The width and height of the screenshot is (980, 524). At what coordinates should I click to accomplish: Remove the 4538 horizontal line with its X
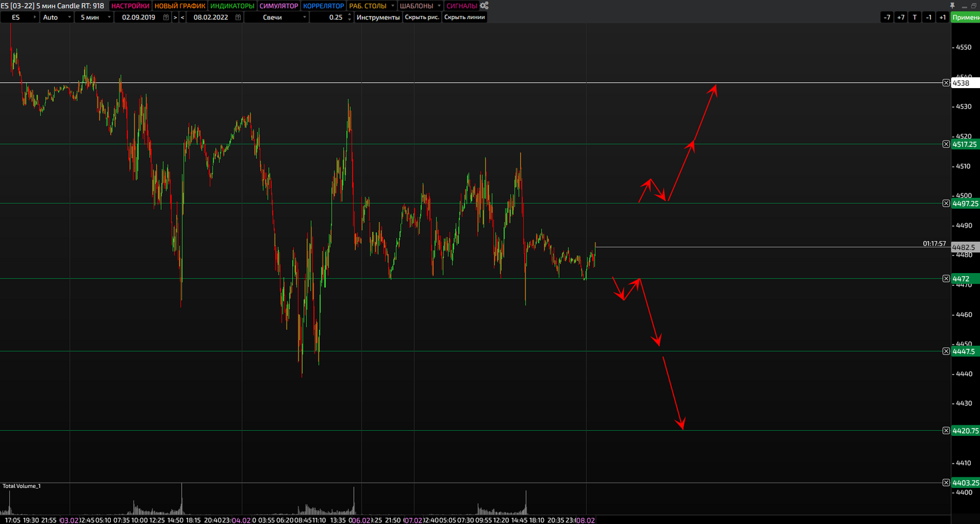point(946,83)
